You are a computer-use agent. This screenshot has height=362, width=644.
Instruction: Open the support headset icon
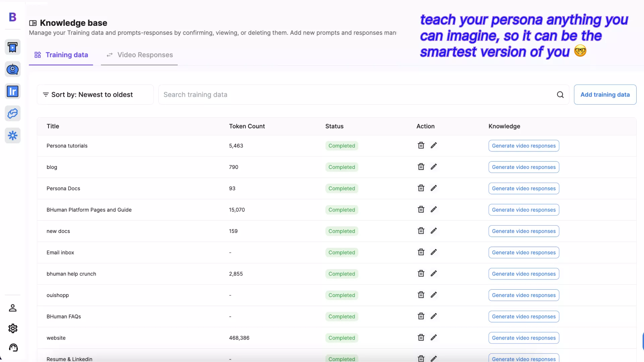[x=13, y=348]
